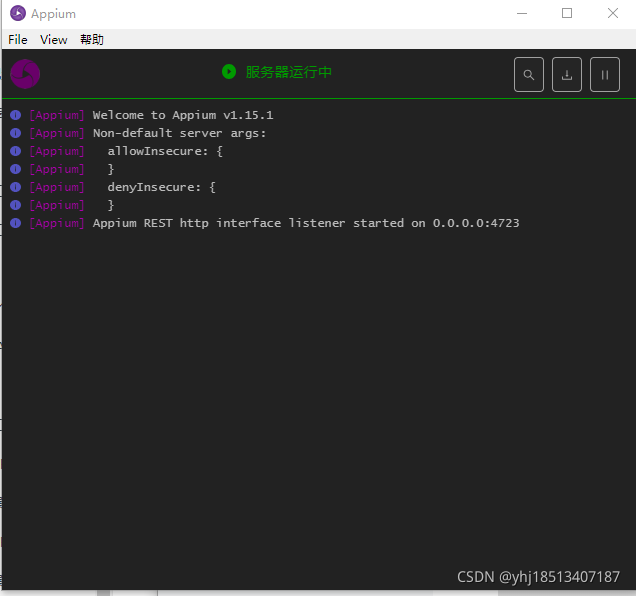
Task: Select the REST http interface listener line
Action: click(306, 223)
